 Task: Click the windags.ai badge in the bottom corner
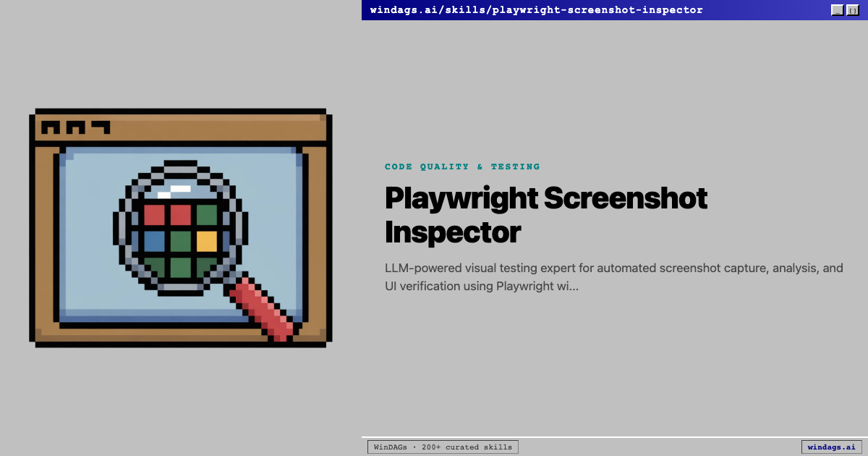click(x=831, y=447)
